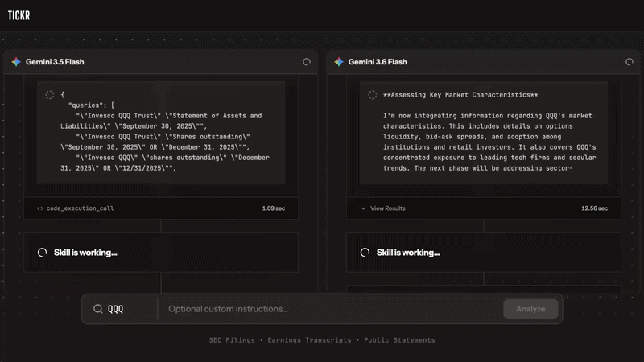The width and height of the screenshot is (644, 362).
Task: Click the SEC Filings footer text
Action: pos(232,340)
